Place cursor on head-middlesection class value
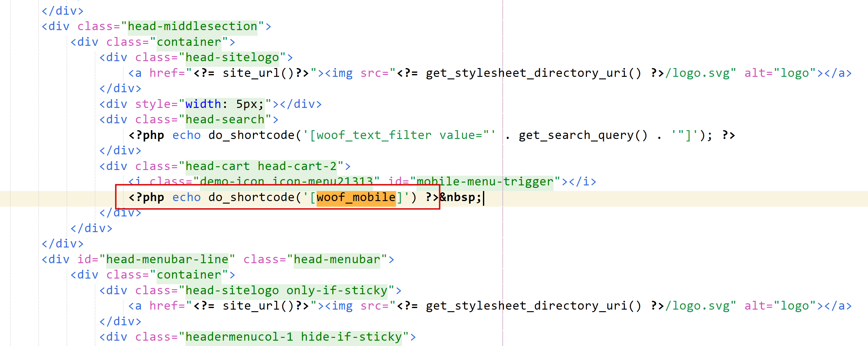868x346 pixels. (x=192, y=26)
